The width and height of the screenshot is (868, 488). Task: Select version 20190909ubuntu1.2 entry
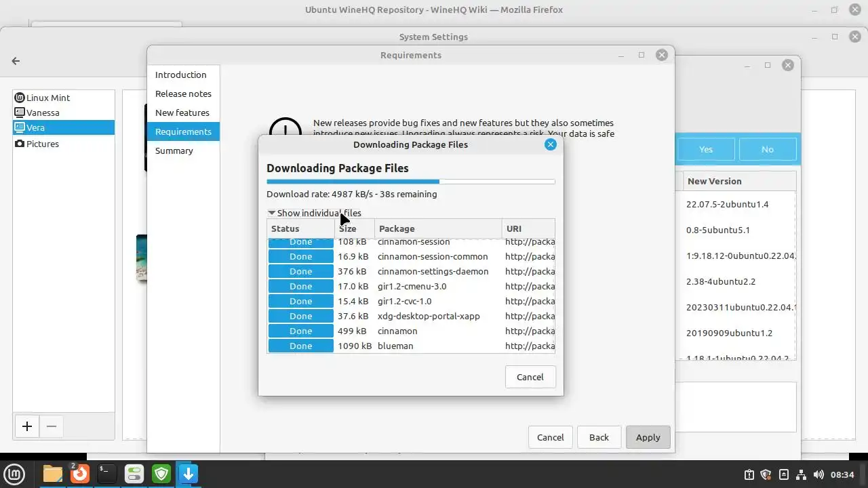(729, 333)
